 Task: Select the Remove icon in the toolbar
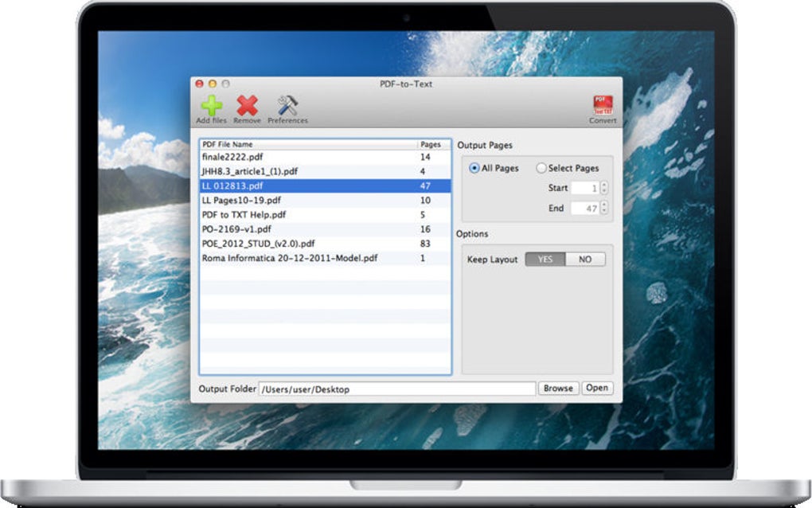[247, 105]
